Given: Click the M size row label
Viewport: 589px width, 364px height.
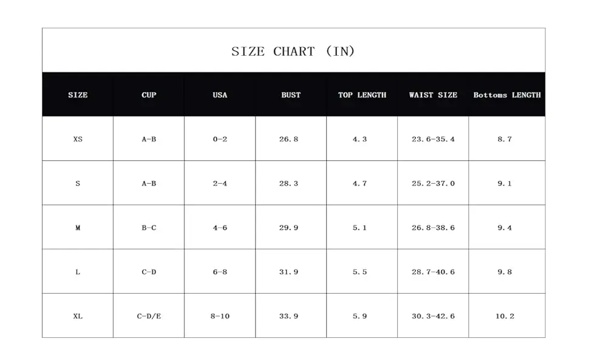Looking at the screenshot, I should click(78, 227).
